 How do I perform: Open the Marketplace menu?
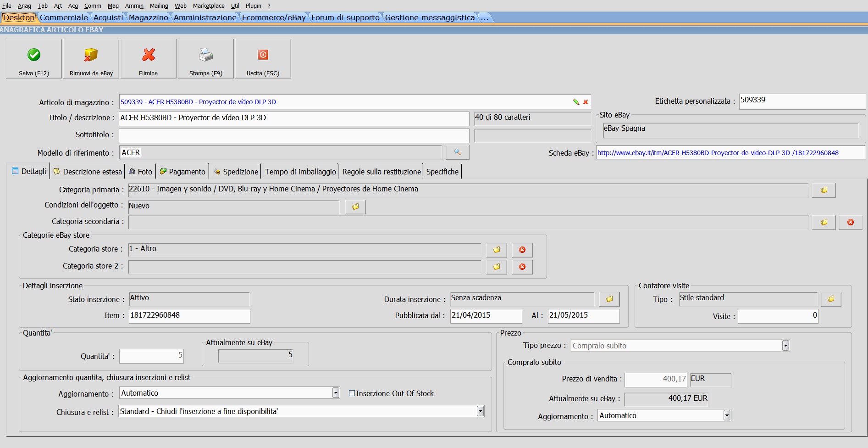[209, 6]
